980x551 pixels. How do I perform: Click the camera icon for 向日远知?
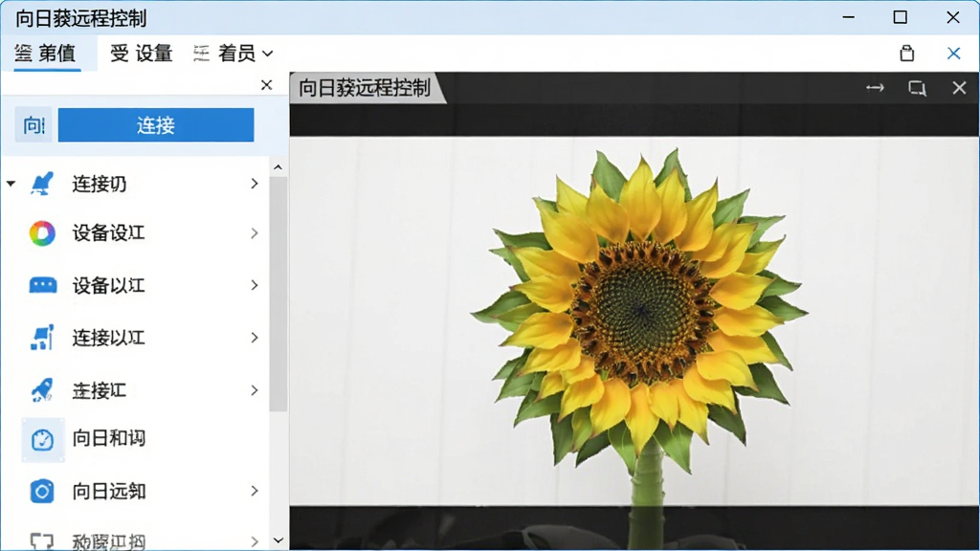pos(42,491)
